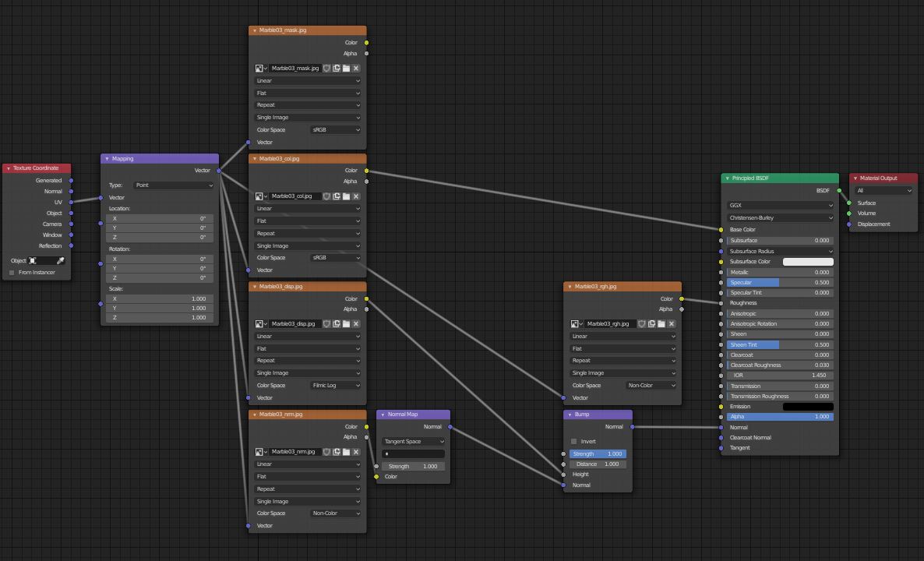Click the Alpha slider on Principled BSDF
This screenshot has height=561, width=924.
click(x=779, y=416)
